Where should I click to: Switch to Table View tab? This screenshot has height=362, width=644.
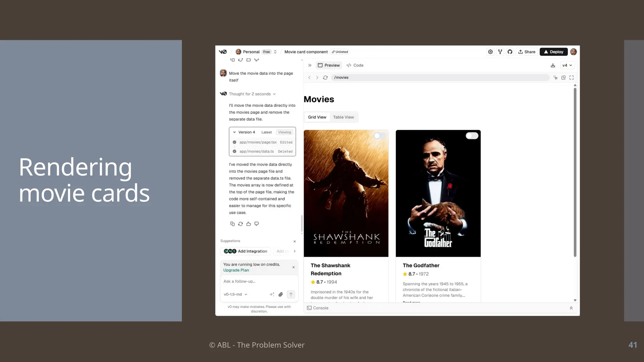coord(343,117)
